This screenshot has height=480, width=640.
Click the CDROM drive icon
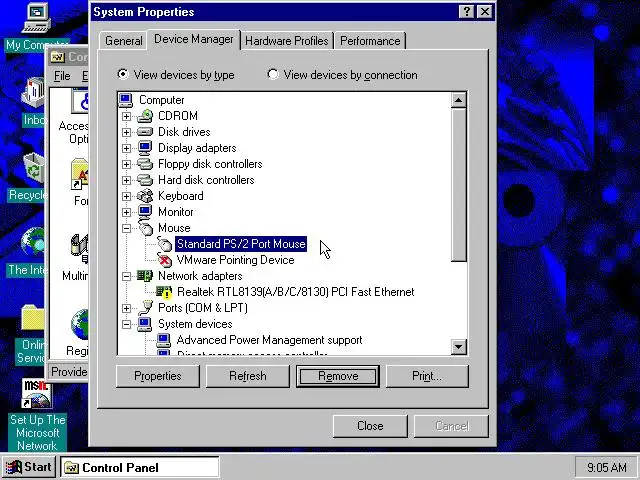[145, 116]
